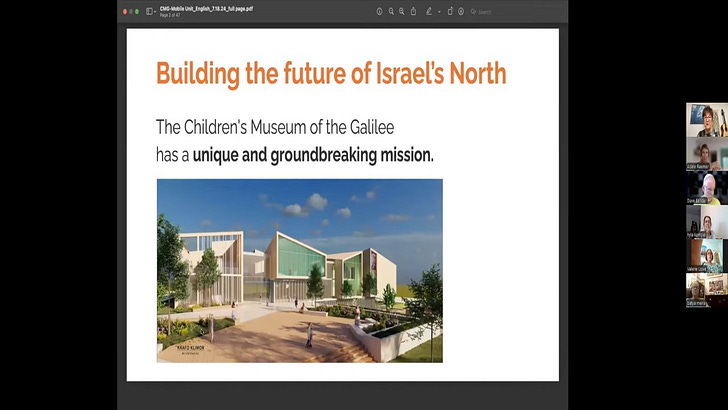The image size is (728, 410).
Task: Select the video tile showing a guitar
Action: pos(707,120)
